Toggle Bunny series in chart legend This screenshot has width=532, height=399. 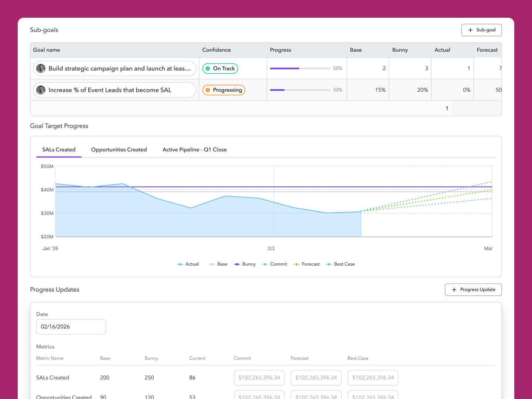click(x=245, y=264)
